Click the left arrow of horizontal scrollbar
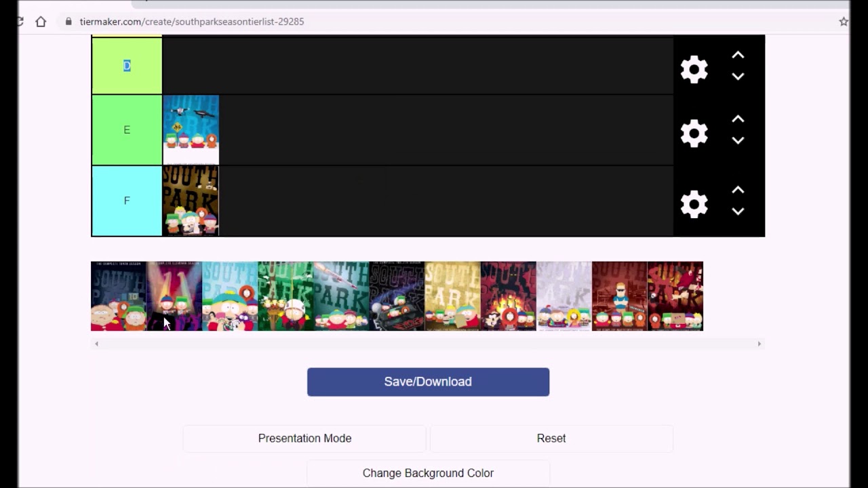Screen dimensions: 868x488 click(x=96, y=344)
